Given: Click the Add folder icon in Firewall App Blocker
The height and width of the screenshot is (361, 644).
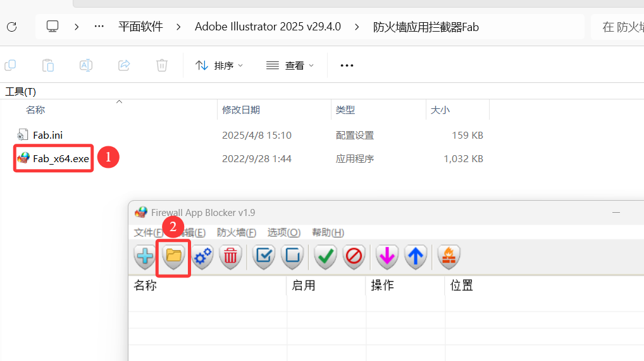Looking at the screenshot, I should tap(174, 256).
